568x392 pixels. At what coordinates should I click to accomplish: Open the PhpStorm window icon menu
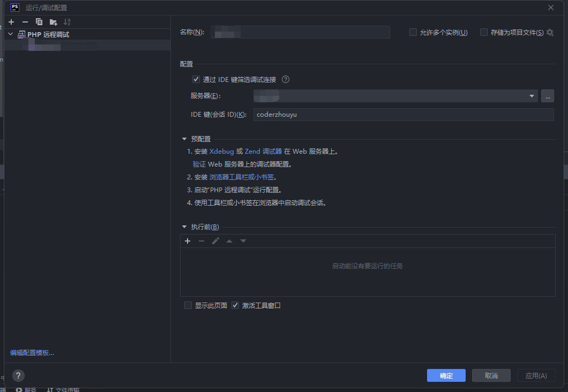point(15,7)
